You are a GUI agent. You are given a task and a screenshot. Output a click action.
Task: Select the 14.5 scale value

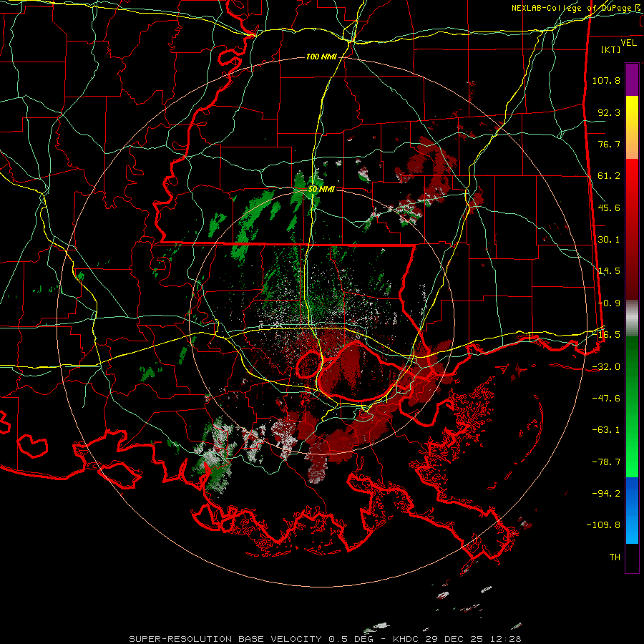pyautogui.click(x=609, y=271)
